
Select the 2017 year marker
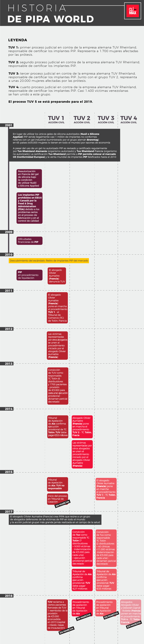click(x=7, y=512)
